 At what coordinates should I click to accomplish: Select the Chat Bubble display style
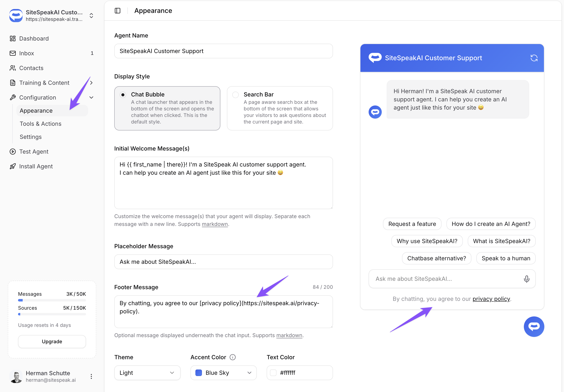click(123, 95)
